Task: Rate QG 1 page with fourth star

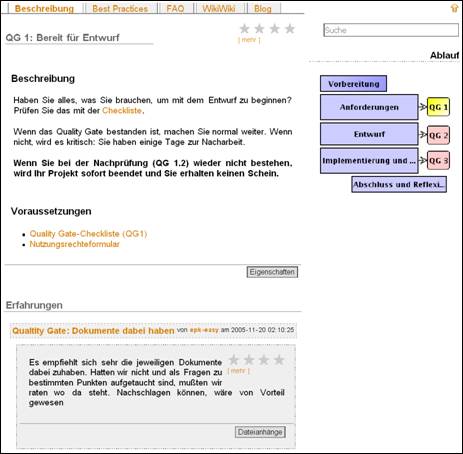Action: coord(290,29)
